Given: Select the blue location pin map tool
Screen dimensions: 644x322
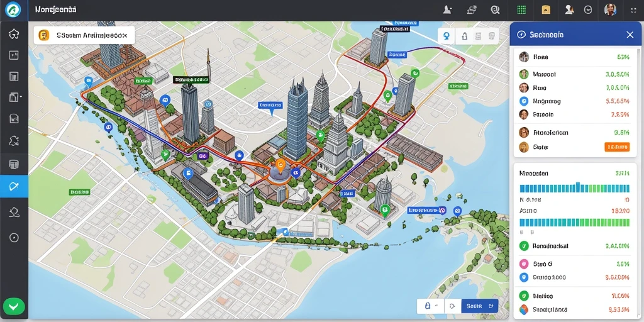Looking at the screenshot, I should point(447,36).
